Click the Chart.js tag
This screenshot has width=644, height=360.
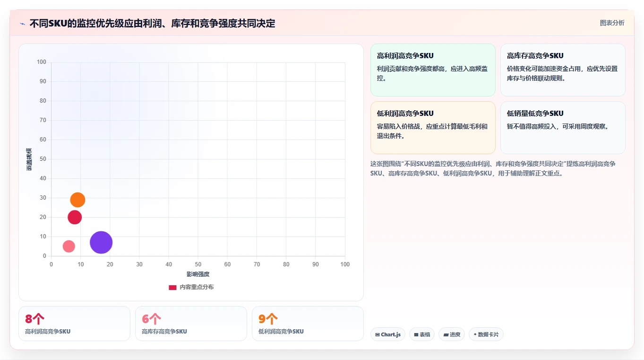(x=388, y=334)
